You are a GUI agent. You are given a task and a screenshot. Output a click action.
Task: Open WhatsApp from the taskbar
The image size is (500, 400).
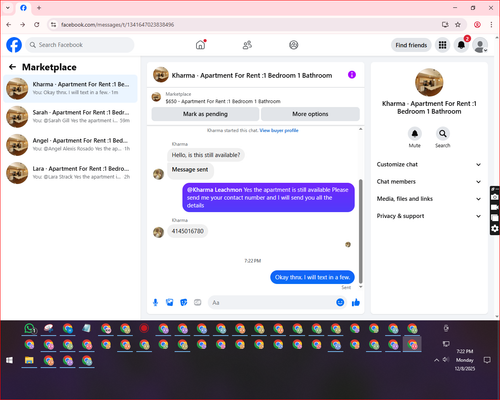click(x=29, y=329)
